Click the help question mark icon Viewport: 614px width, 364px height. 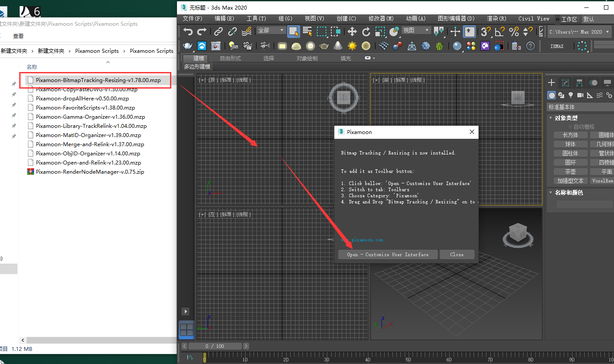coord(530,46)
